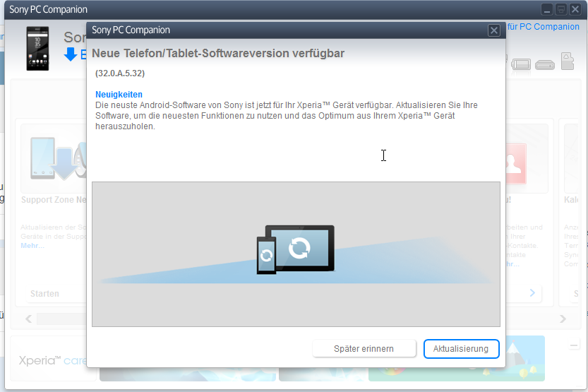This screenshot has height=392, width=588.
Task: Minimize the Sony PC Companion main window
Action: [547, 9]
